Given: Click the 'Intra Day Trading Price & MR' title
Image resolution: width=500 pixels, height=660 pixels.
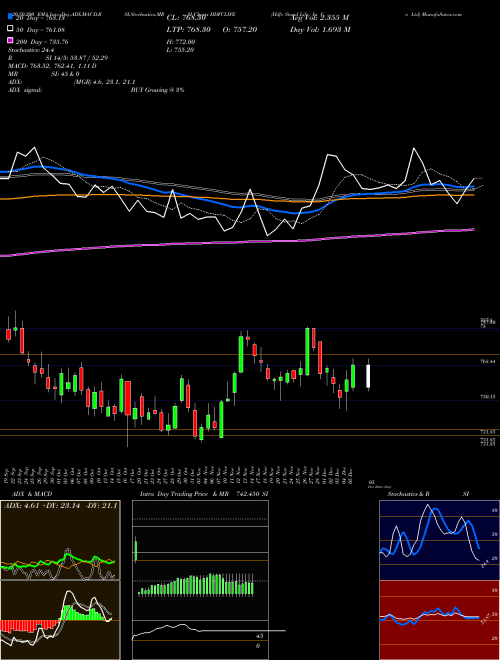Looking at the screenshot, I should (x=185, y=494).
